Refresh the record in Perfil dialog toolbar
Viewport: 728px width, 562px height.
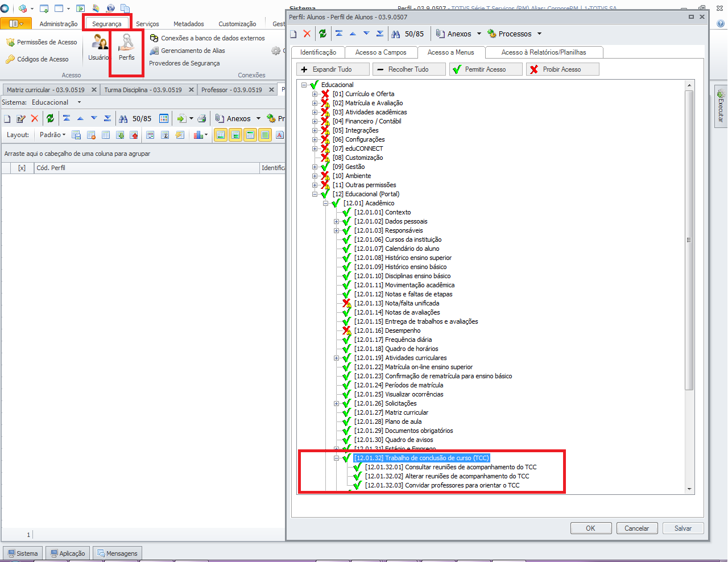[x=323, y=34]
